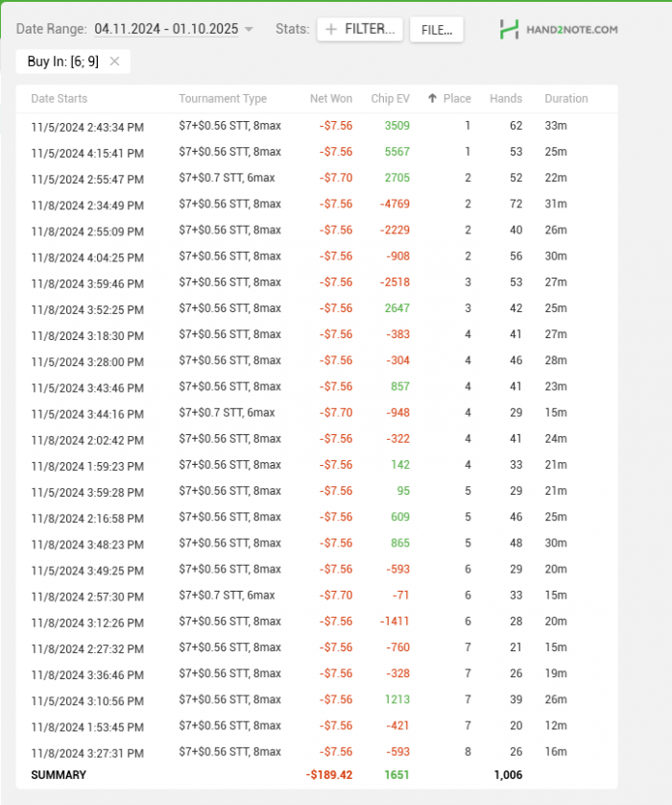The height and width of the screenshot is (805, 672).
Task: Sort by Date Starts column
Action: [60, 98]
